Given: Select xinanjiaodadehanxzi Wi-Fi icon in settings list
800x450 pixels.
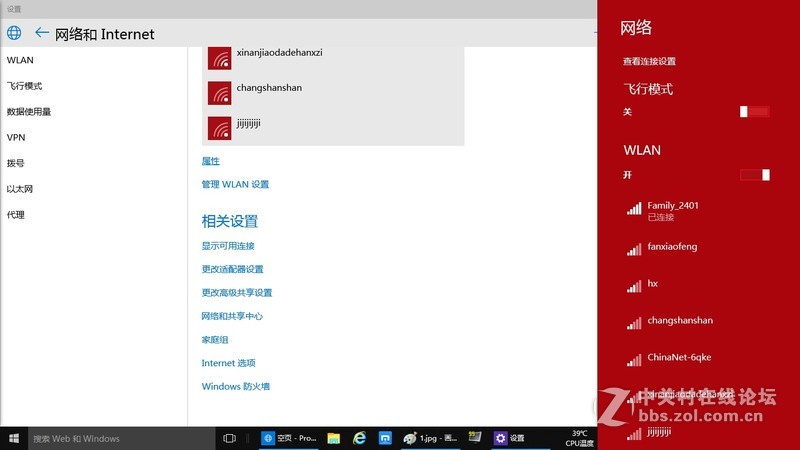Looking at the screenshot, I should click(x=219, y=58).
